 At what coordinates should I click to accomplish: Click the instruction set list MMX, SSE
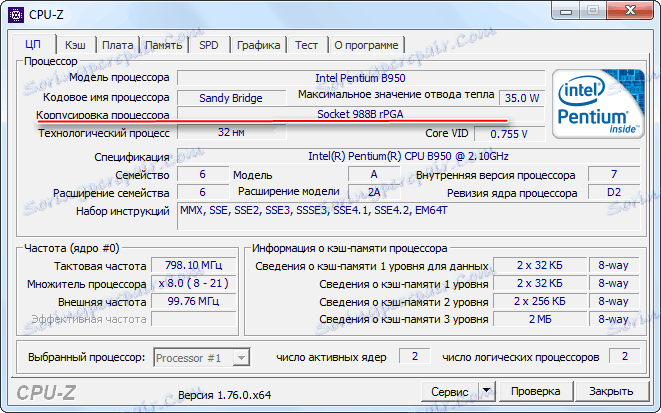tap(408, 217)
